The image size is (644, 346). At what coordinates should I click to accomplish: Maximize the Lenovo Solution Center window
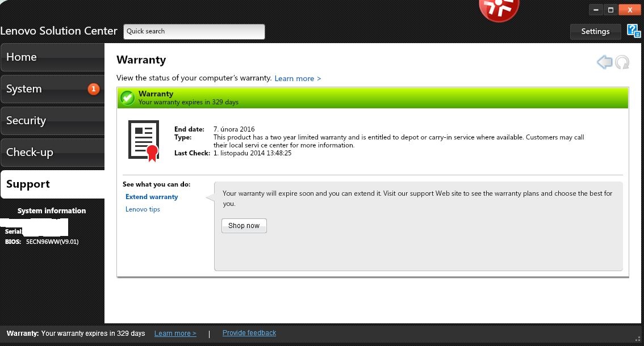pos(610,10)
